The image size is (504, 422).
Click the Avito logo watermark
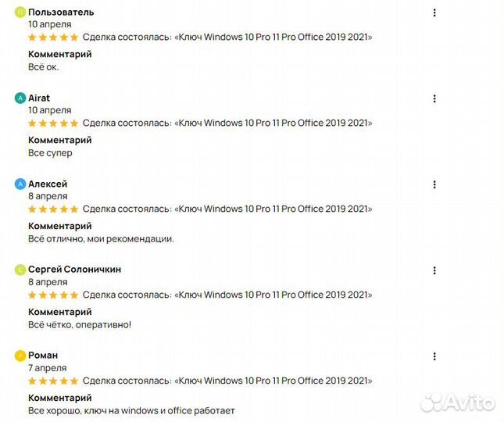(457, 402)
